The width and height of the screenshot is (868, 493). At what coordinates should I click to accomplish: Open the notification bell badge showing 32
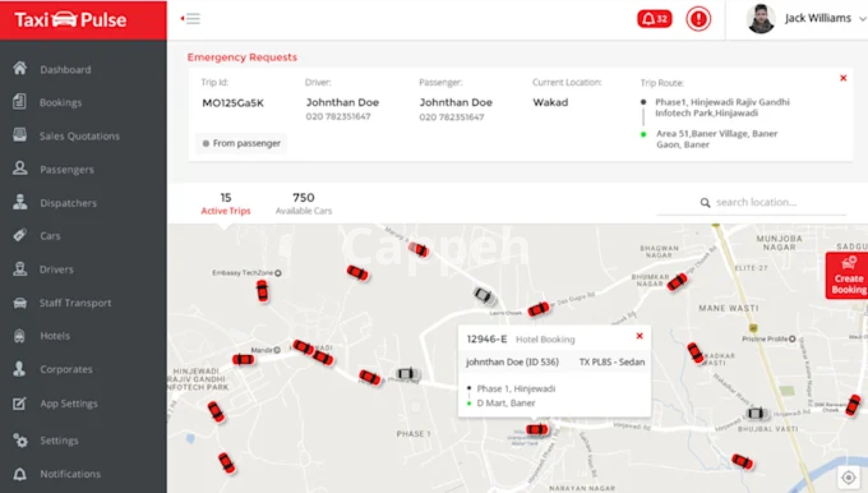point(654,19)
